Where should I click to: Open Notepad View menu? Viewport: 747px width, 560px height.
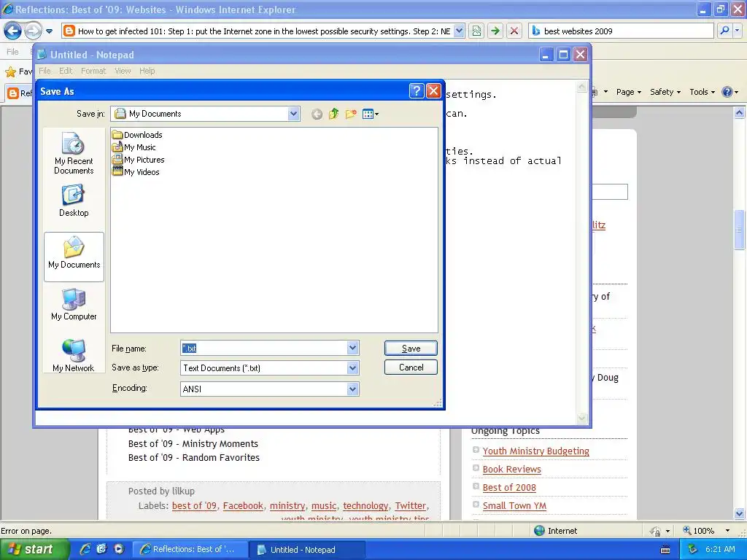tap(123, 71)
